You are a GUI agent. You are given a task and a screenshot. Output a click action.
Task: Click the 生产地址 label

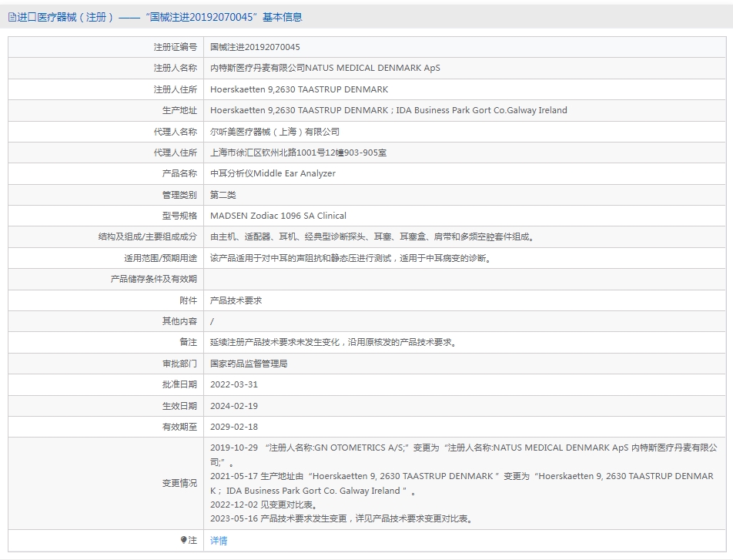coord(179,110)
